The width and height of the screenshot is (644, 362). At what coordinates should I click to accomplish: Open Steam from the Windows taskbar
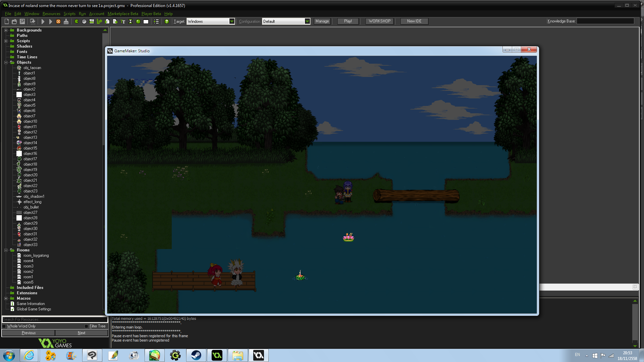pyautogui.click(x=196, y=355)
